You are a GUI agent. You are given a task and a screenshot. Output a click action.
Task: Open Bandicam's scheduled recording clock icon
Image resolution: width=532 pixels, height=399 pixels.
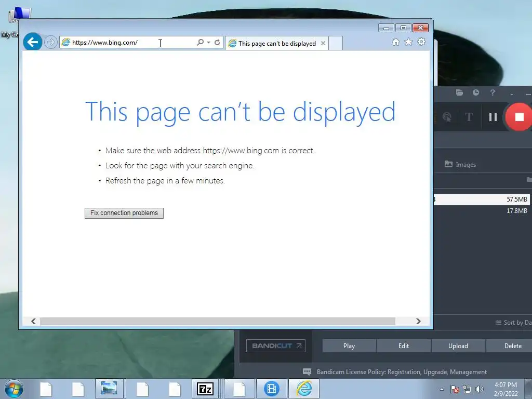[x=476, y=92]
